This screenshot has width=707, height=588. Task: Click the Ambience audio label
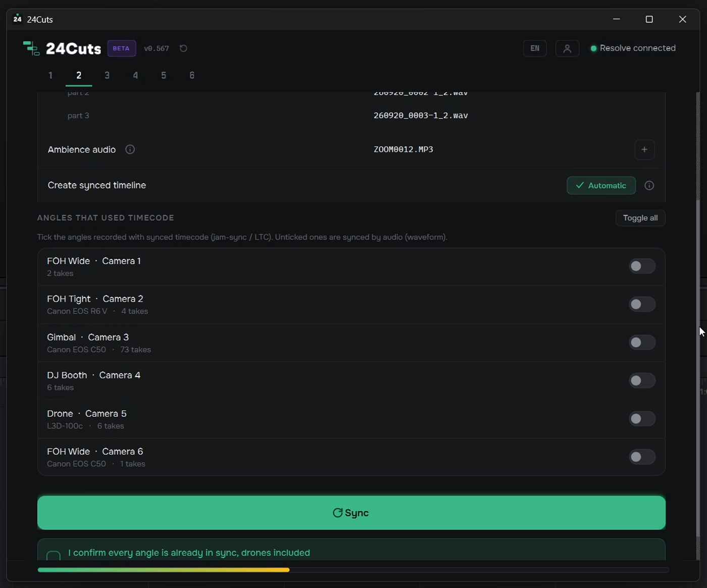[82, 150]
